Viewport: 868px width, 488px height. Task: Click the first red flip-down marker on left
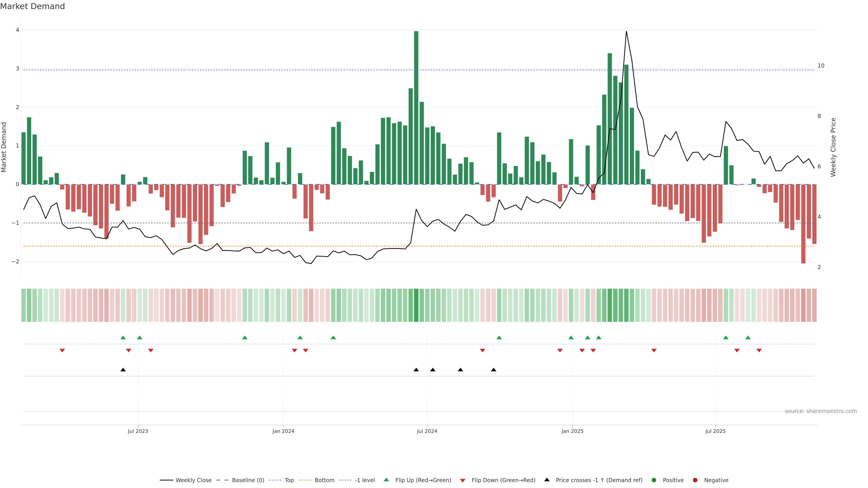(x=62, y=351)
